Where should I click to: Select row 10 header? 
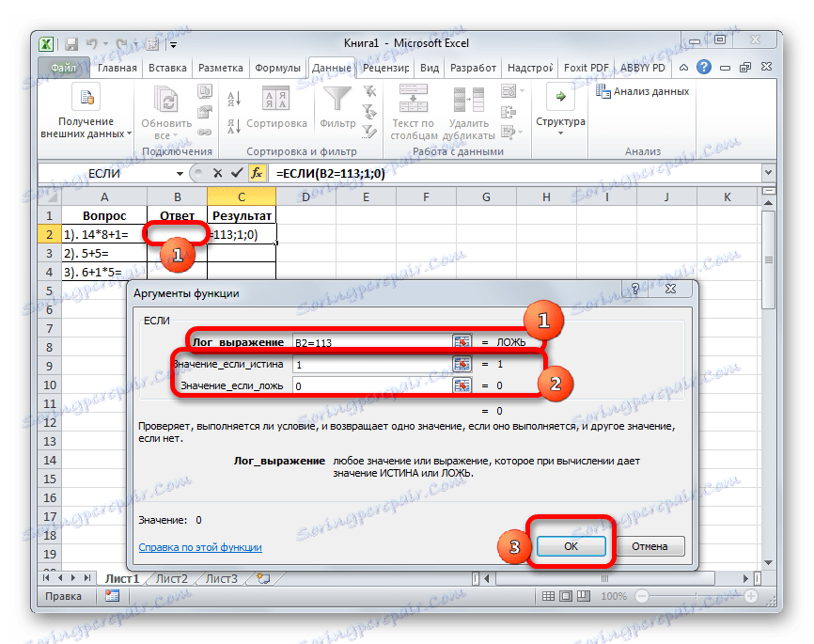tap(50, 385)
